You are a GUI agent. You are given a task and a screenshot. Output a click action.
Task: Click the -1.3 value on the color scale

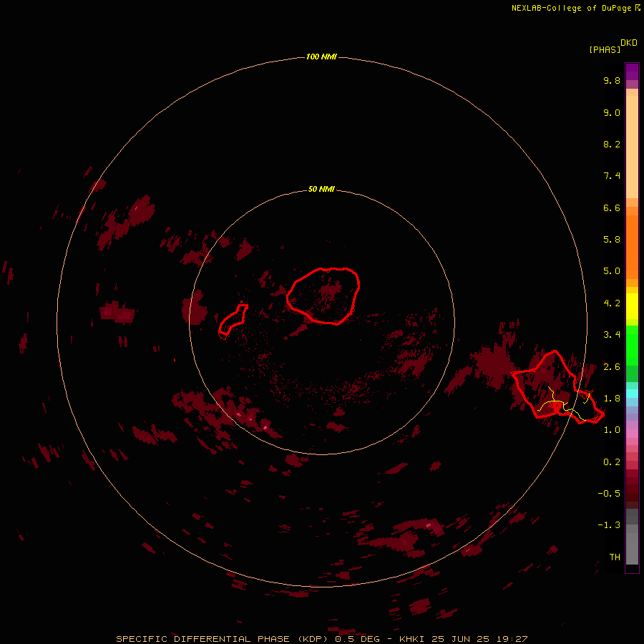click(x=609, y=525)
